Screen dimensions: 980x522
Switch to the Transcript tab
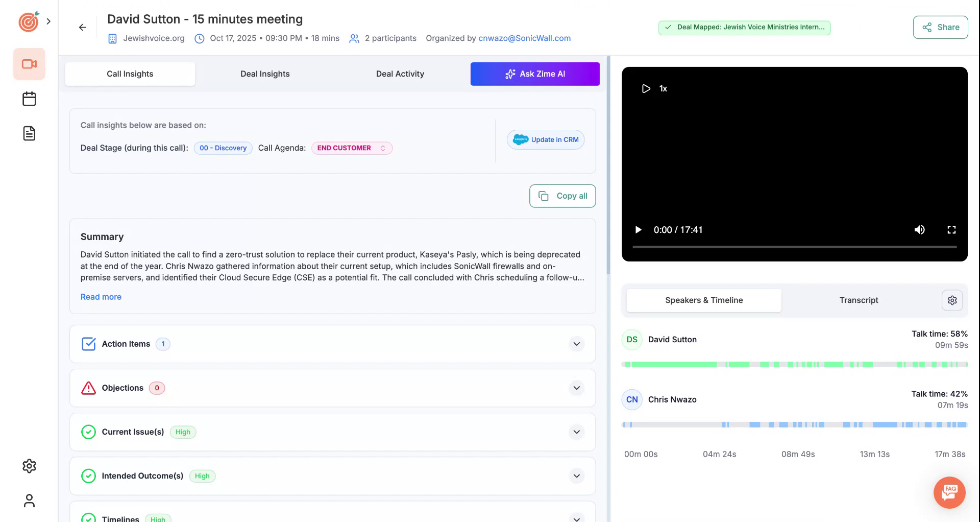[x=859, y=300]
